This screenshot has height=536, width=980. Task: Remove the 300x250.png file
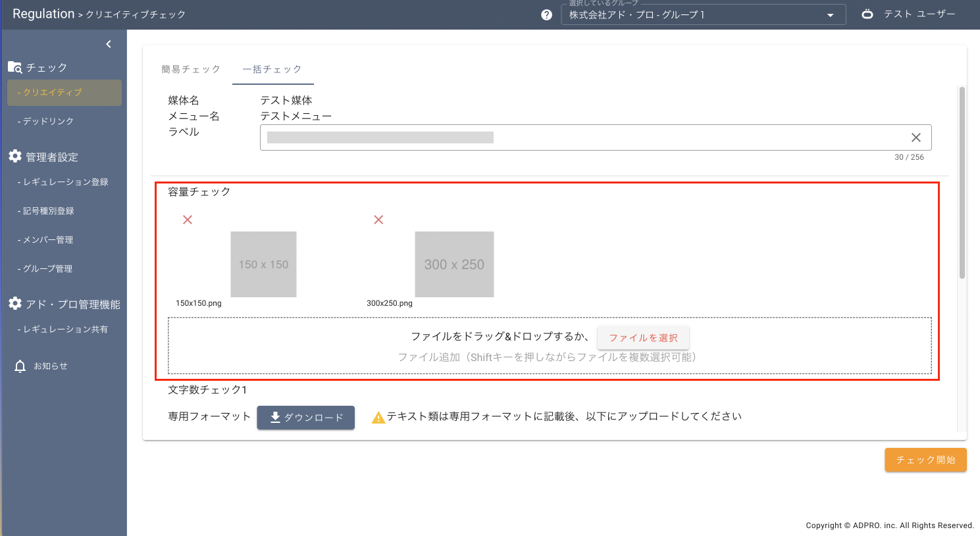coord(378,220)
